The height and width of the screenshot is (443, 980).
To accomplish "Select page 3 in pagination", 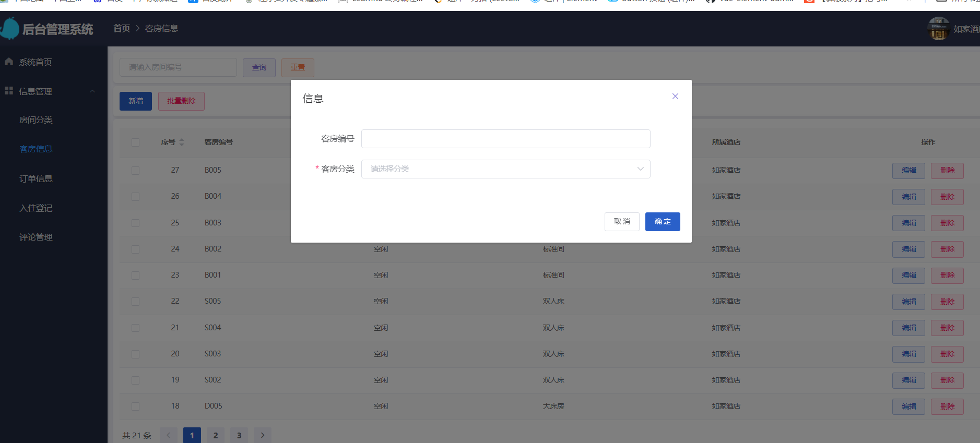I will [x=239, y=435].
